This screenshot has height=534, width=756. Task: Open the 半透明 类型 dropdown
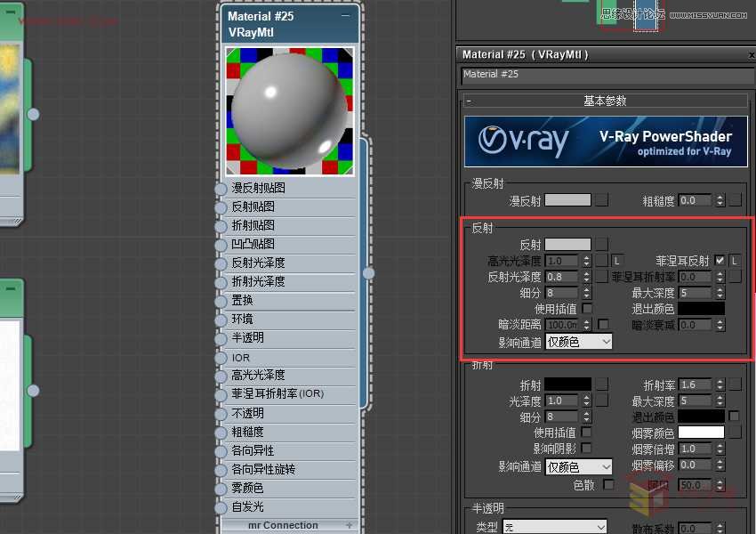(553, 525)
